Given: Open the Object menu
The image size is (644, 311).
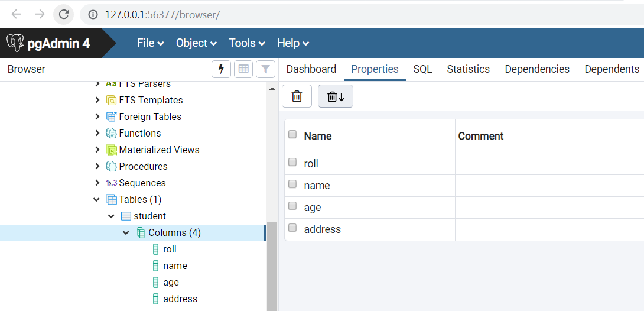Looking at the screenshot, I should pos(196,43).
